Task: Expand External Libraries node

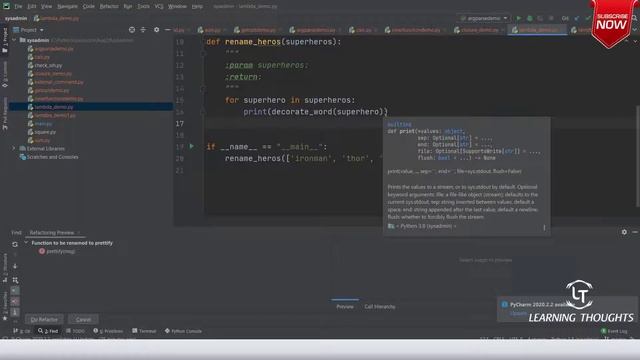Action: [13, 149]
